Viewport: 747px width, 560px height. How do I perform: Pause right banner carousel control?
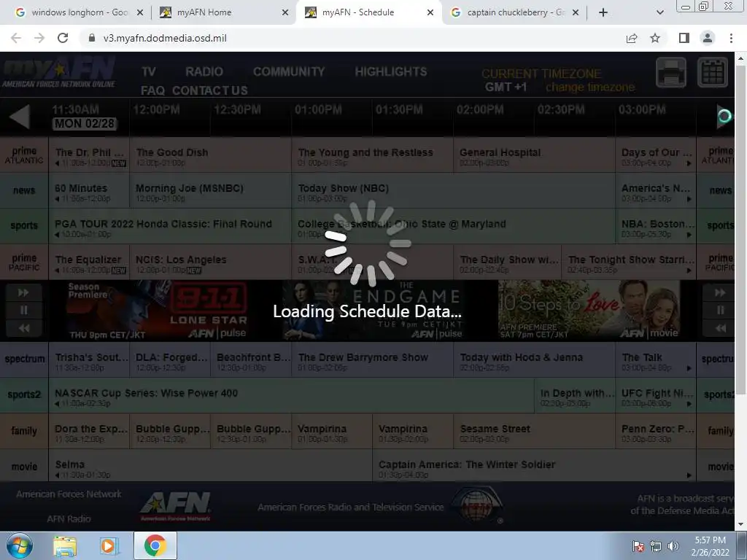coord(720,310)
